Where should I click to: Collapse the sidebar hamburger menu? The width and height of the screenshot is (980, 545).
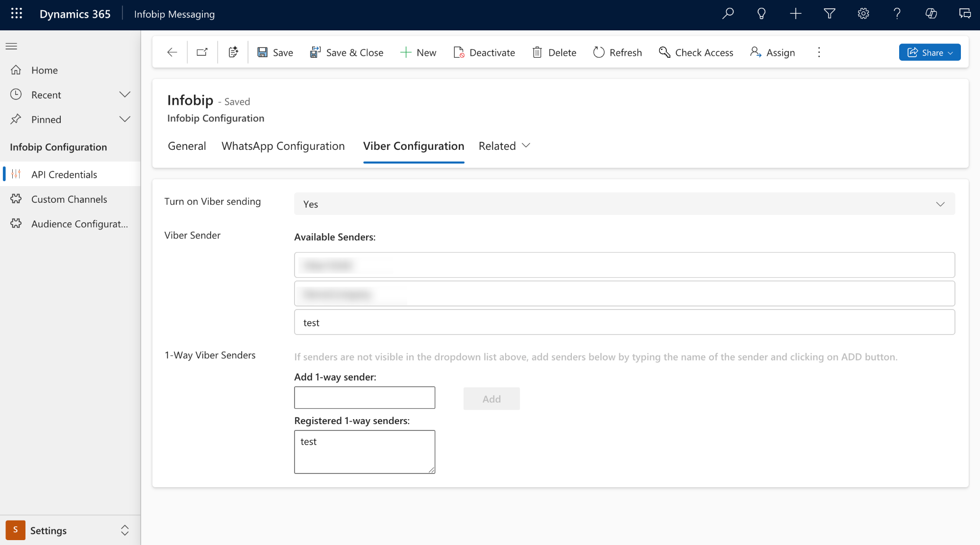coord(11,47)
